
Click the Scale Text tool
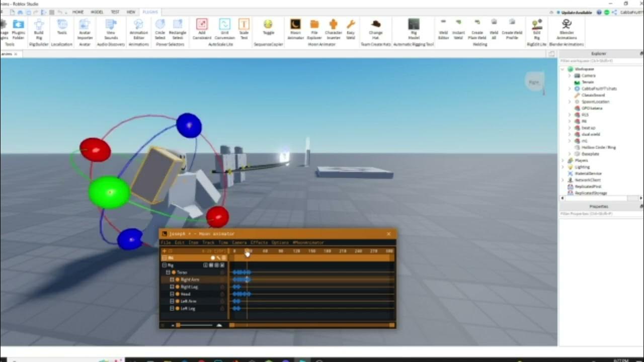244,29
